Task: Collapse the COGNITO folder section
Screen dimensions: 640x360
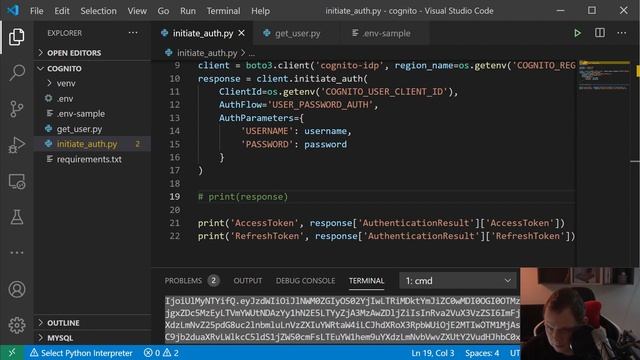Action: pos(92,68)
